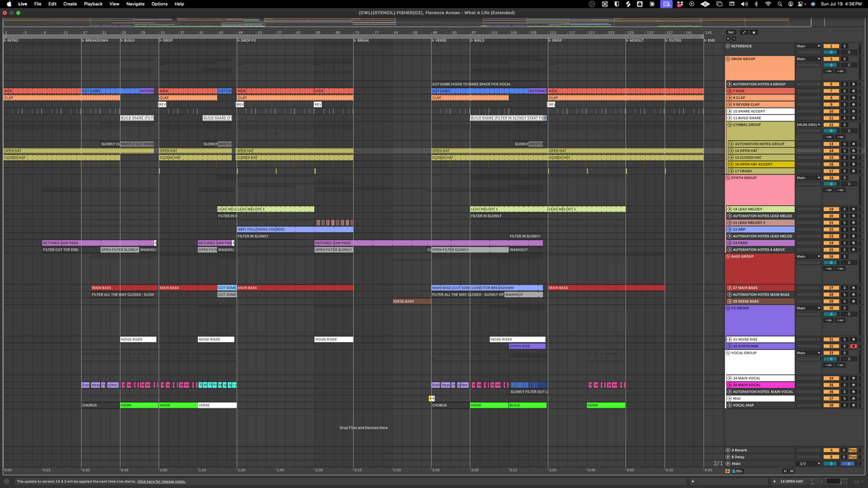Adjust SYNTH GROUP volume value 0
The height and width of the screenshot is (488, 868).
831,184
